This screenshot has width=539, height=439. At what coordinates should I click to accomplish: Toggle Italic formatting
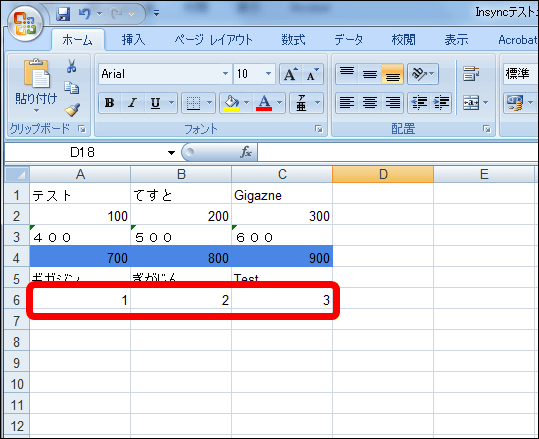pyautogui.click(x=132, y=102)
